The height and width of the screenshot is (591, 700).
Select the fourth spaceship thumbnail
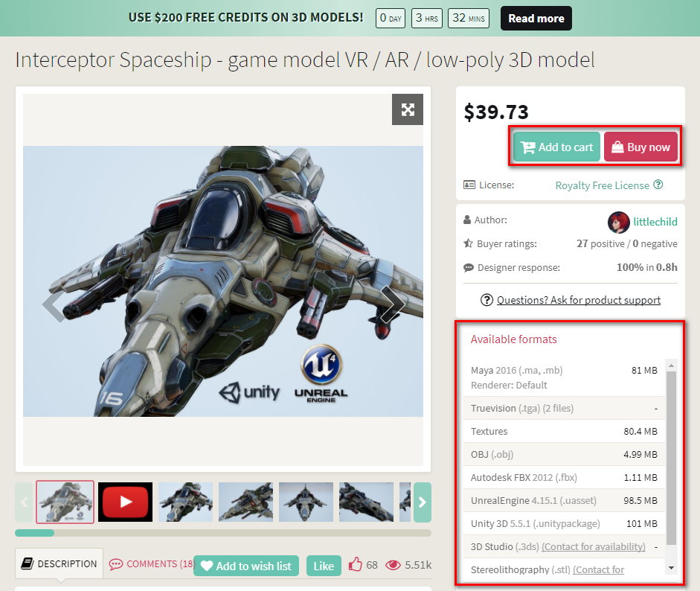[245, 502]
